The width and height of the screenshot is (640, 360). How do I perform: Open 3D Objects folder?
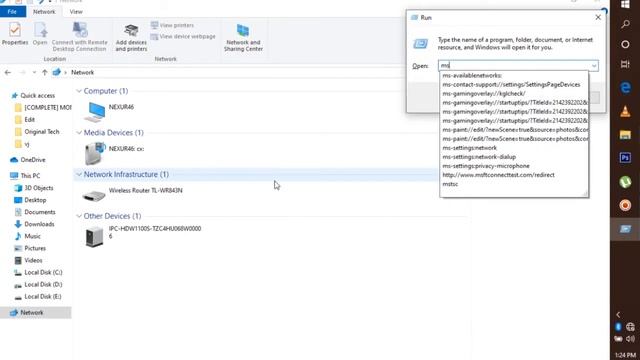(34, 188)
